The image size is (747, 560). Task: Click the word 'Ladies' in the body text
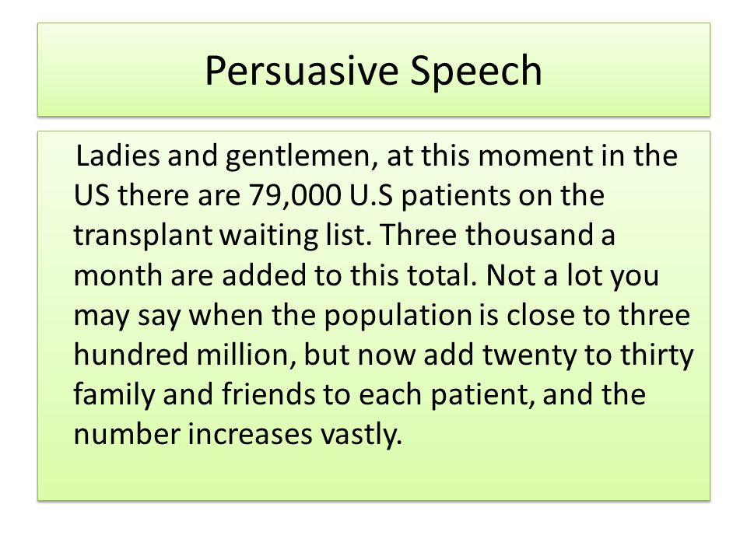[x=117, y=156]
